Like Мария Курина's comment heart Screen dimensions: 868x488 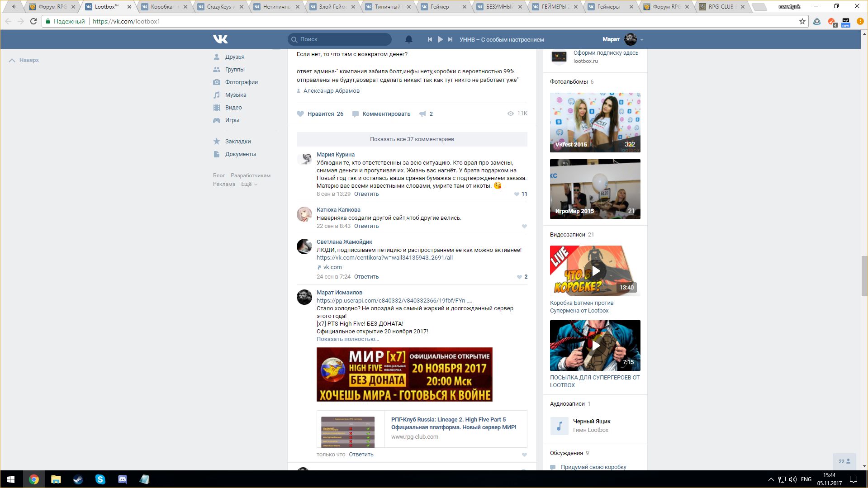517,194
